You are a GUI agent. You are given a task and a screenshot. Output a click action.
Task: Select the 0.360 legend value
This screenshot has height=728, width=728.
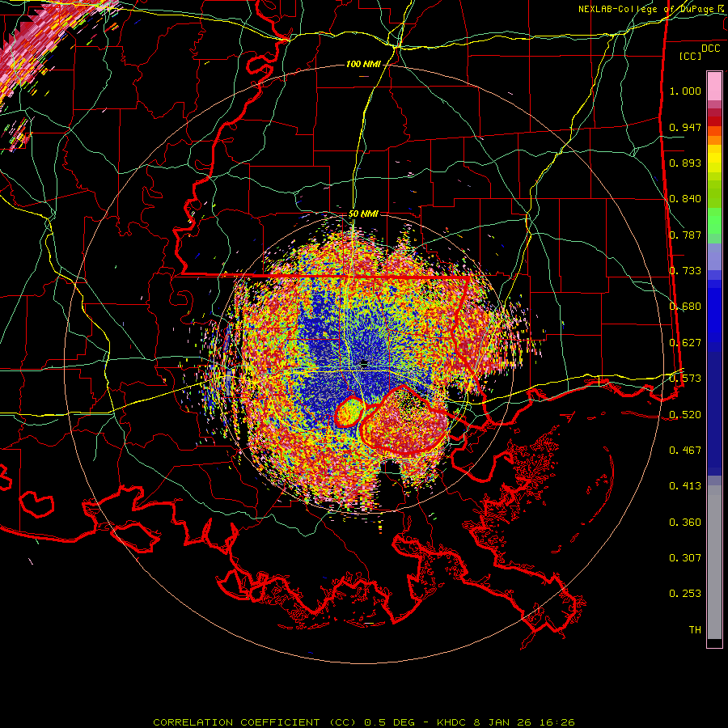pyautogui.click(x=685, y=523)
